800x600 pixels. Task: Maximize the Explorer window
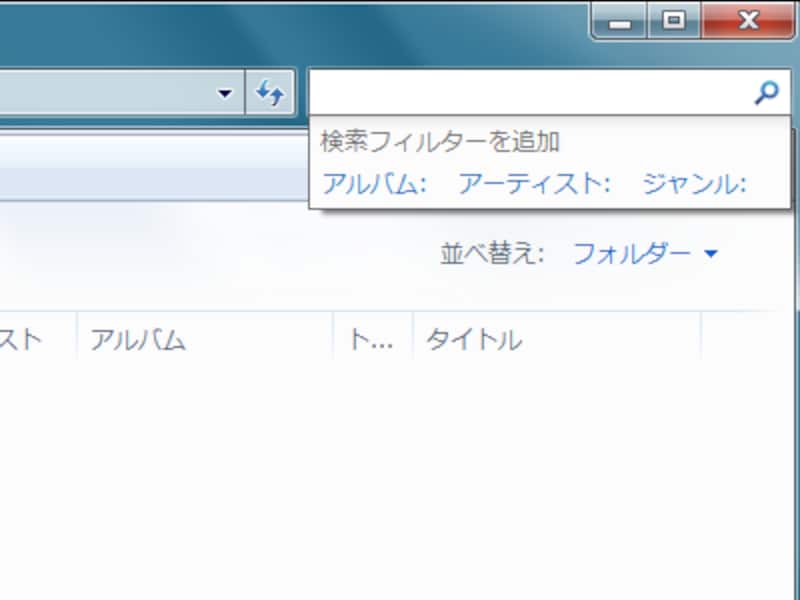674,21
